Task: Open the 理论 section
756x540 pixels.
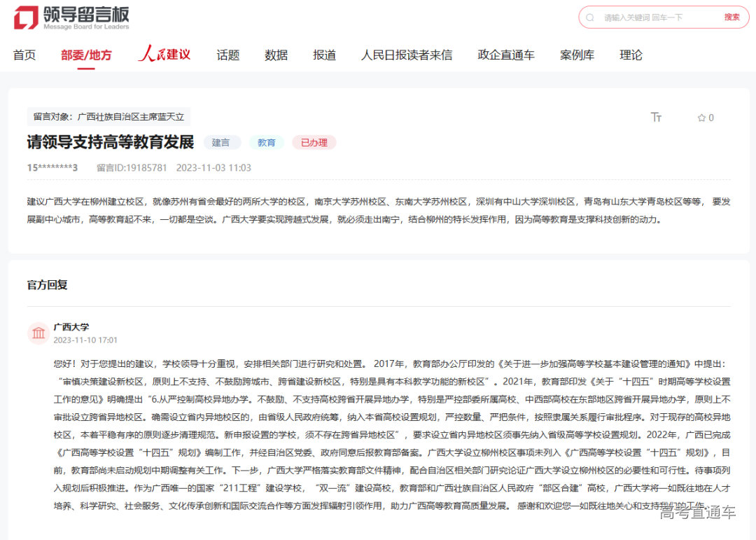Action: tap(631, 54)
